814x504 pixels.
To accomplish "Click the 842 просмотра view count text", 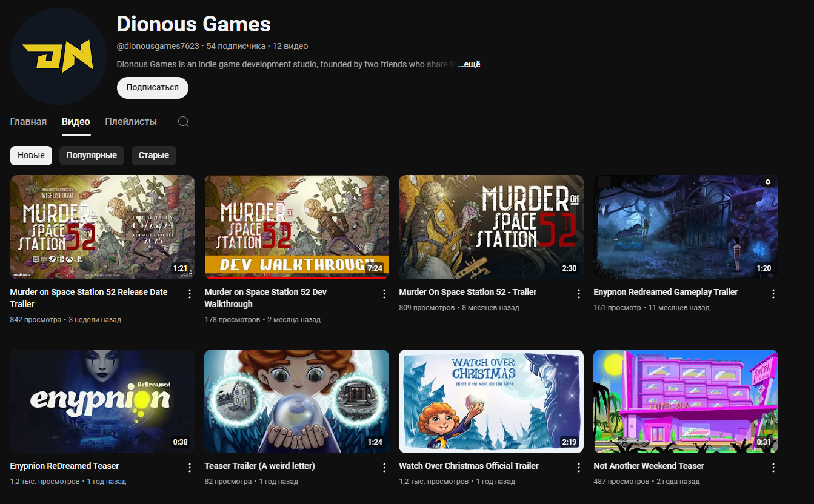I will click(x=36, y=320).
